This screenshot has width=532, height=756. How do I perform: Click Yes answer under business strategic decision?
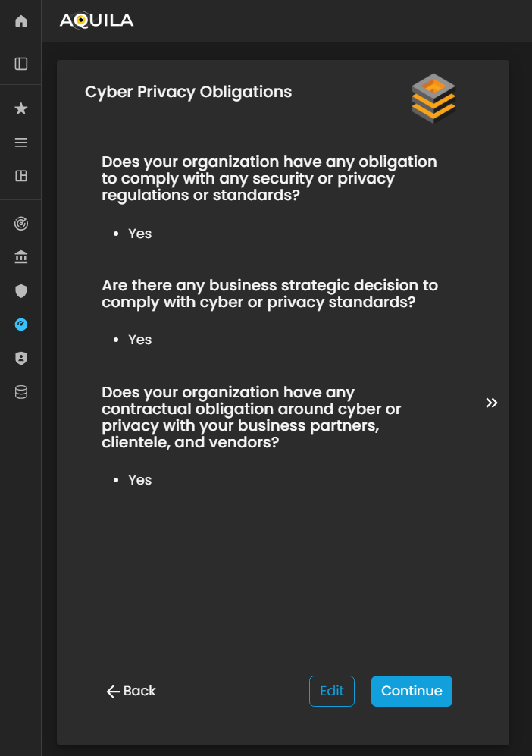[x=140, y=340]
